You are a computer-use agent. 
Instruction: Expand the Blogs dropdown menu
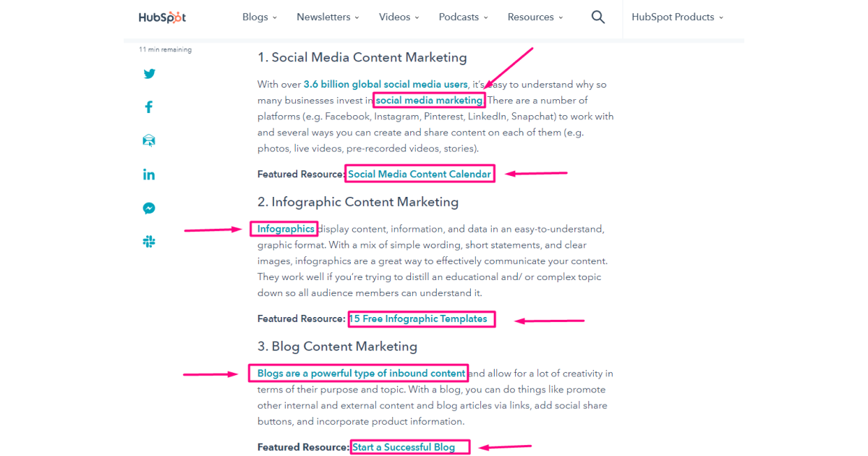coord(260,17)
